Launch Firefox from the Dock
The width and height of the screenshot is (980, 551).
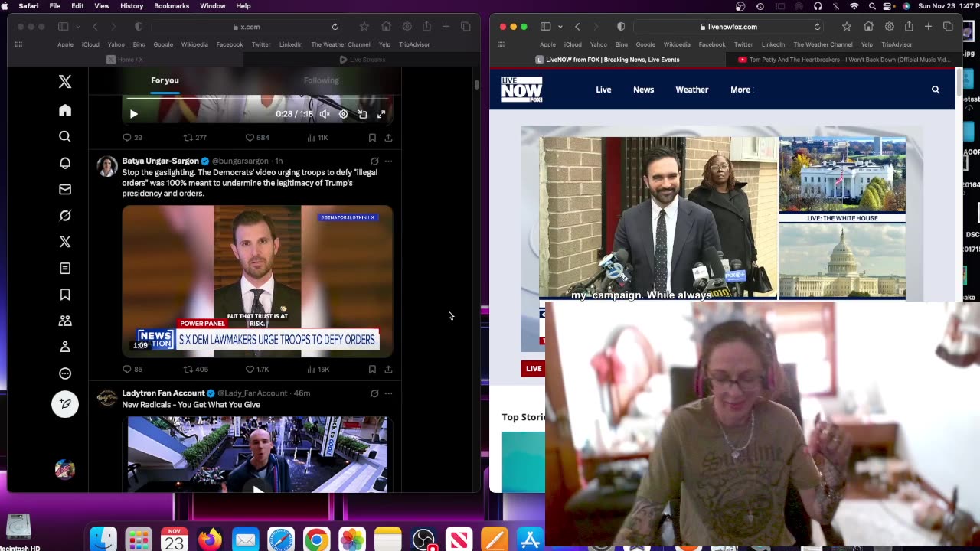coord(209,540)
